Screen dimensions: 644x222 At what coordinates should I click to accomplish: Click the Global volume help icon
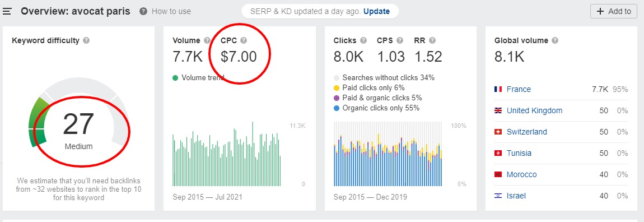555,41
